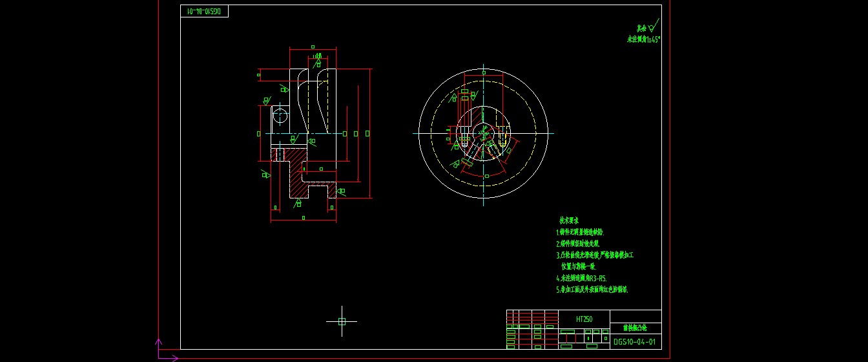Viewport: 868px width, 362px height.
Task: Select the yellow dashed circle in the round view
Action: tap(483, 134)
